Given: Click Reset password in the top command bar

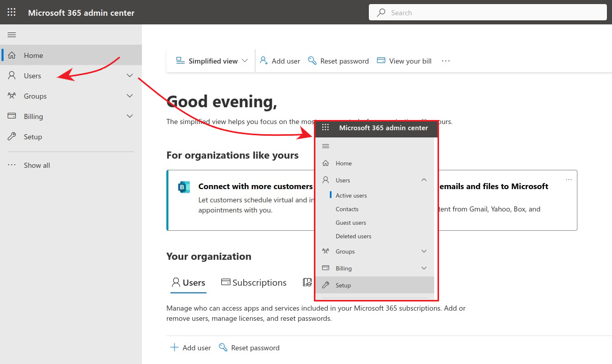Looking at the screenshot, I should [338, 61].
